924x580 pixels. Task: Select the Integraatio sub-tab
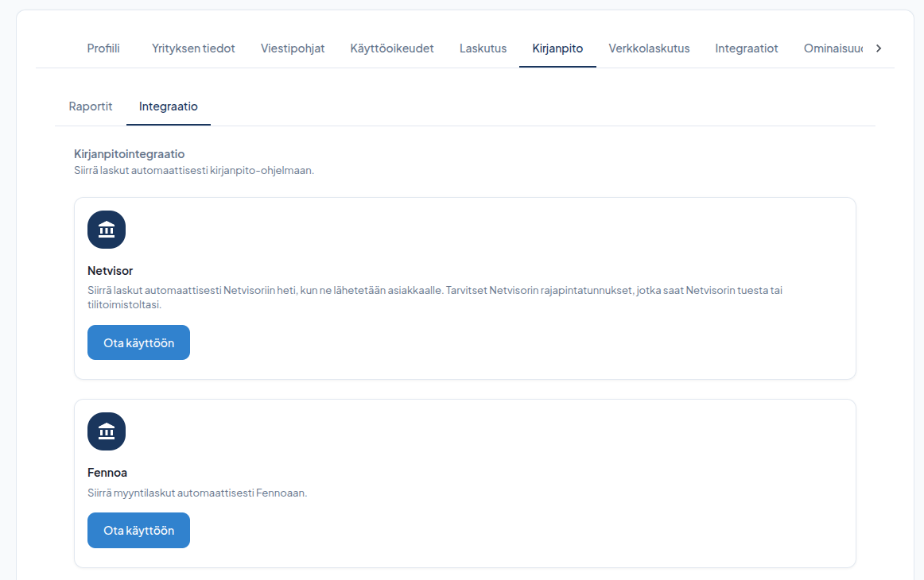(x=169, y=106)
